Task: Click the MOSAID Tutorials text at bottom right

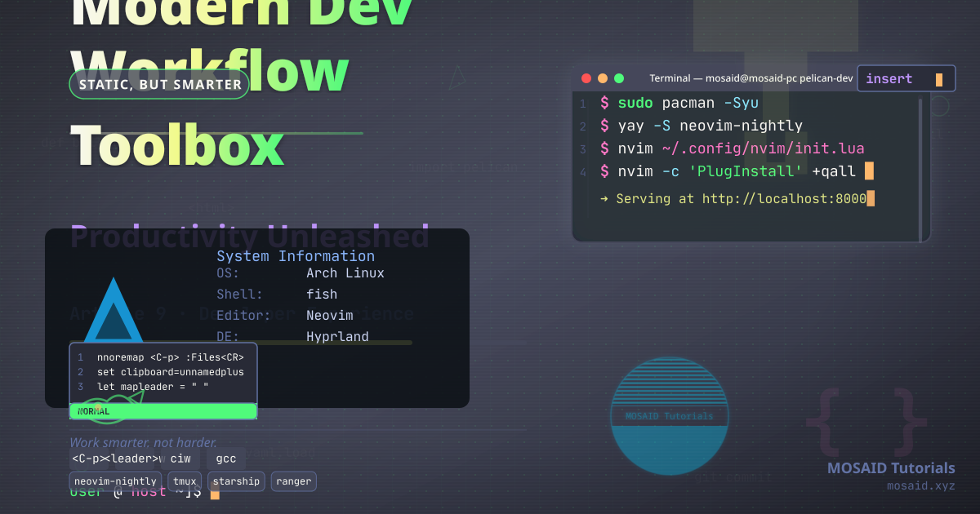Action: [x=891, y=468]
